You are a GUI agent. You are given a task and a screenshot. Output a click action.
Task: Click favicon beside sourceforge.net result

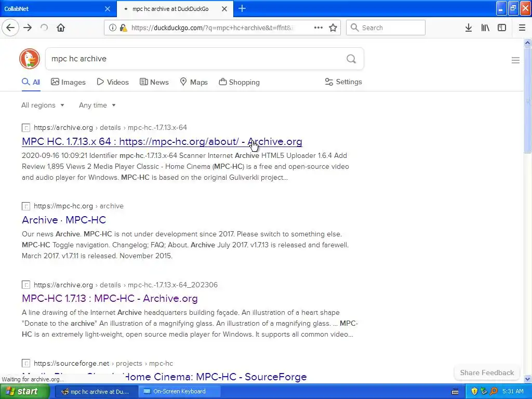pyautogui.click(x=26, y=363)
